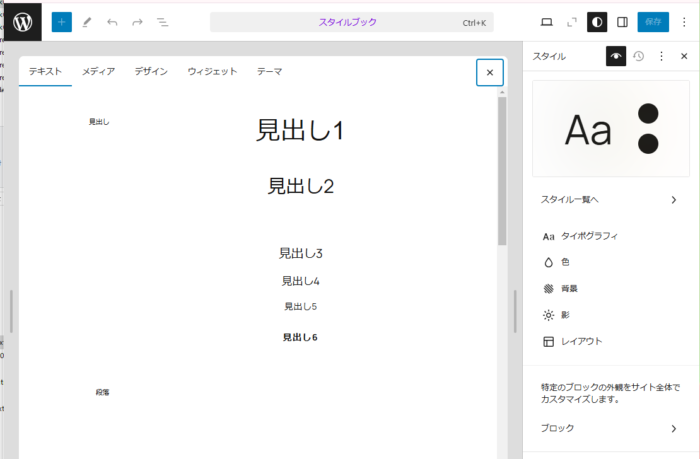Switch to the デザイン tab
Image resolution: width=700 pixels, height=459 pixels.
[151, 71]
